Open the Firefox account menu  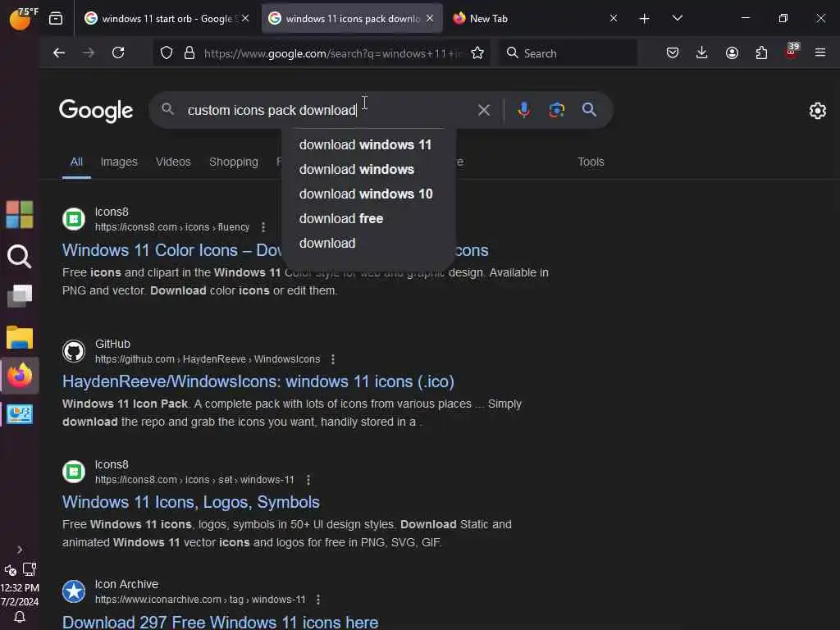732,52
